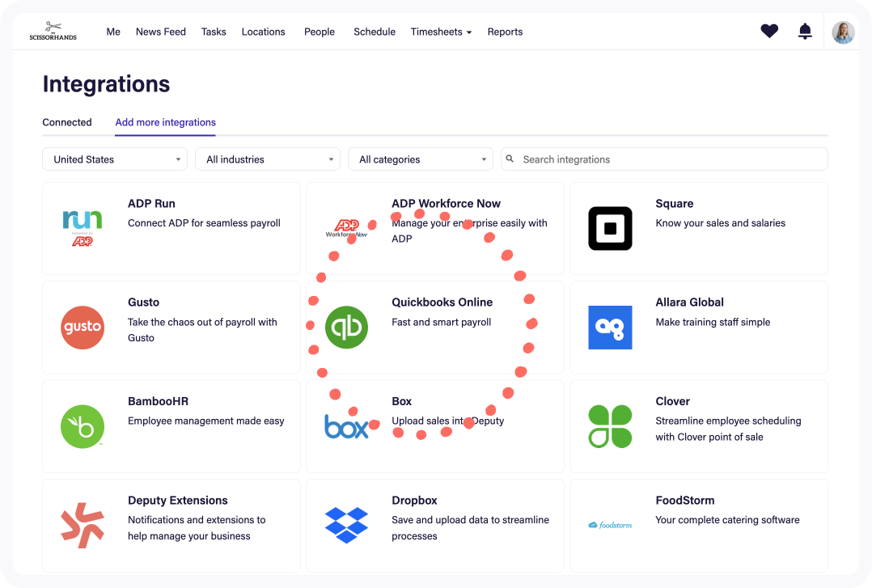
Task: Click the Clover logo
Action: (610, 426)
